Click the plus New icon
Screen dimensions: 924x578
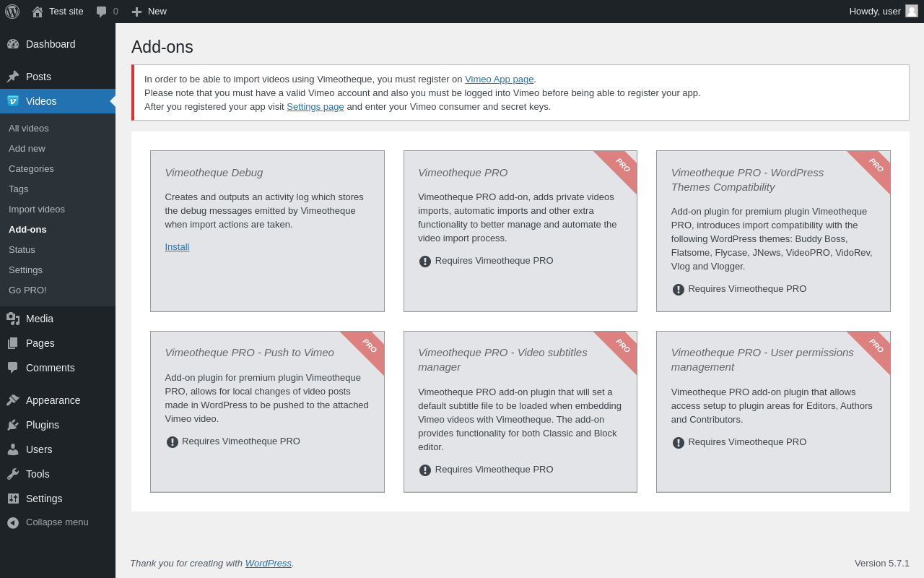pyautogui.click(x=136, y=12)
